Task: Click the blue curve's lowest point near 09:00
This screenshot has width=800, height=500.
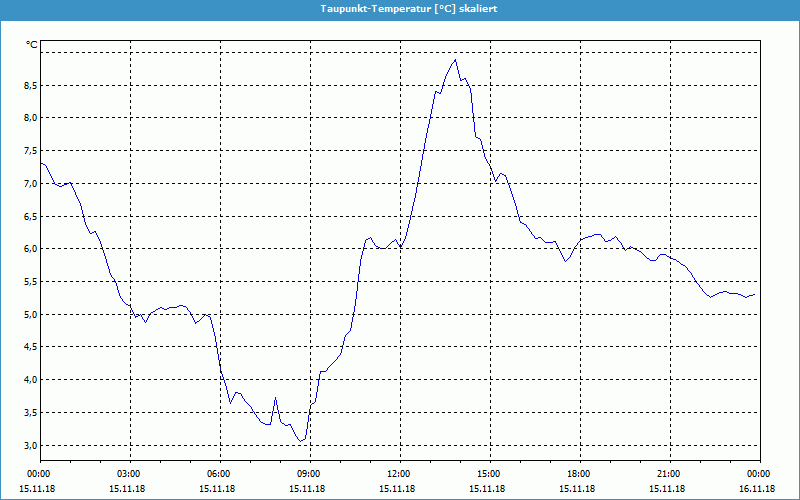Action: 300,441
